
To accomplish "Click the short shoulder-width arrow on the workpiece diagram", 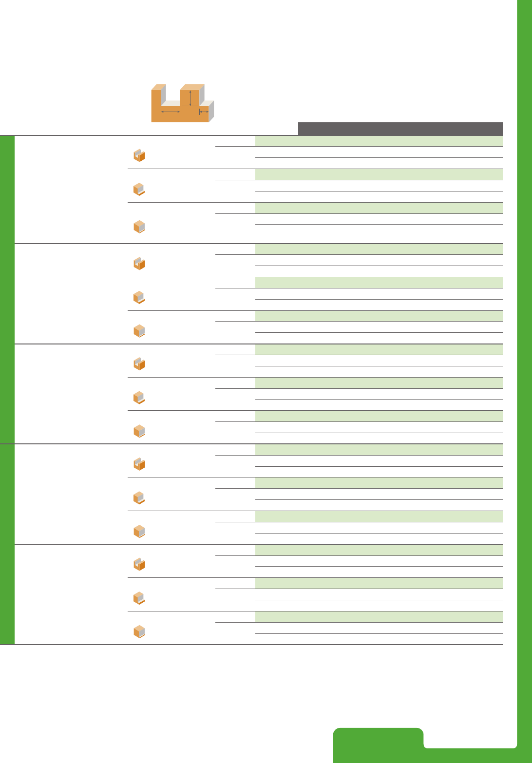I will tap(204, 112).
